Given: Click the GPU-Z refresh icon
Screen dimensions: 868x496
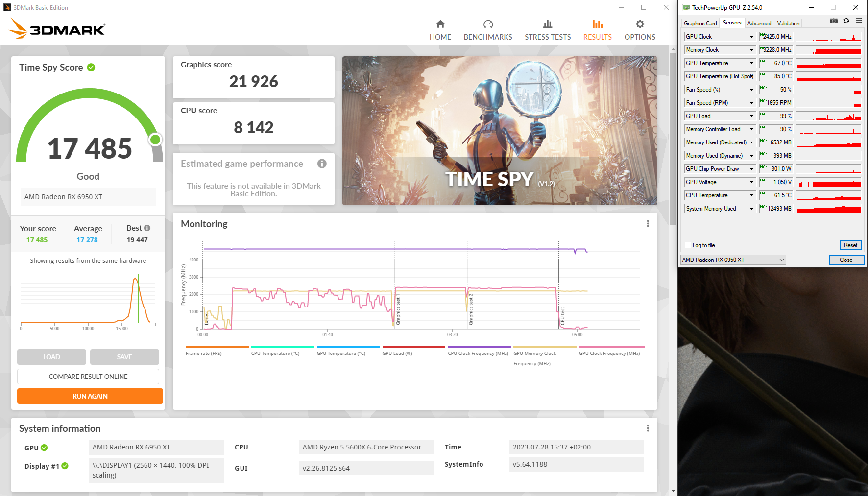Looking at the screenshot, I should click(x=846, y=21).
